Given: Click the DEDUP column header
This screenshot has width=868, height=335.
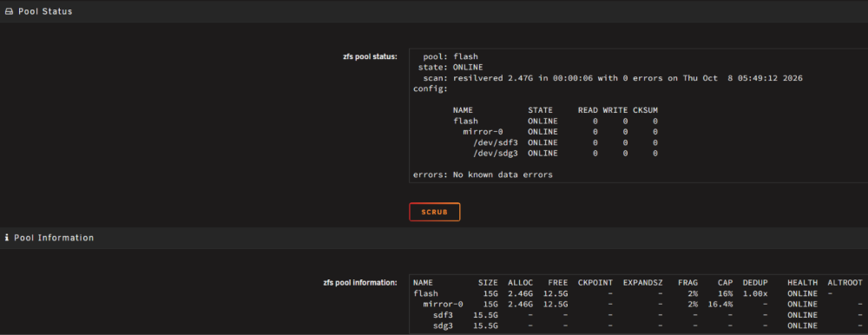Looking at the screenshot, I should [x=756, y=282].
